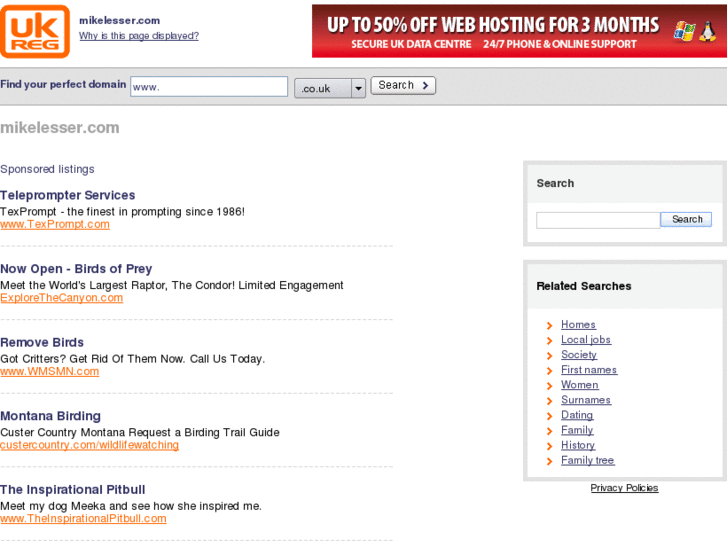Visit www.WMSMN.com link
This screenshot has height=545, width=727.
pos(50,372)
